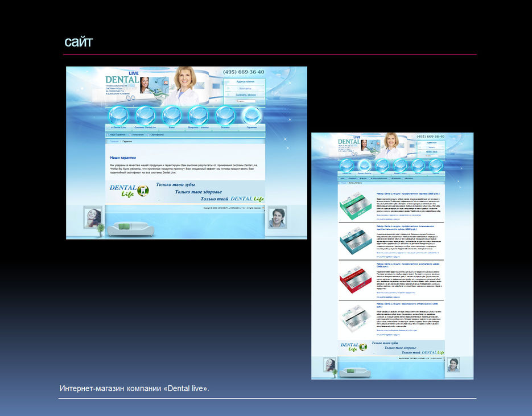Screen dimensions: 532x416
Task: Click the highlighted orb above 'Гарантии' label
Action: 251,116
